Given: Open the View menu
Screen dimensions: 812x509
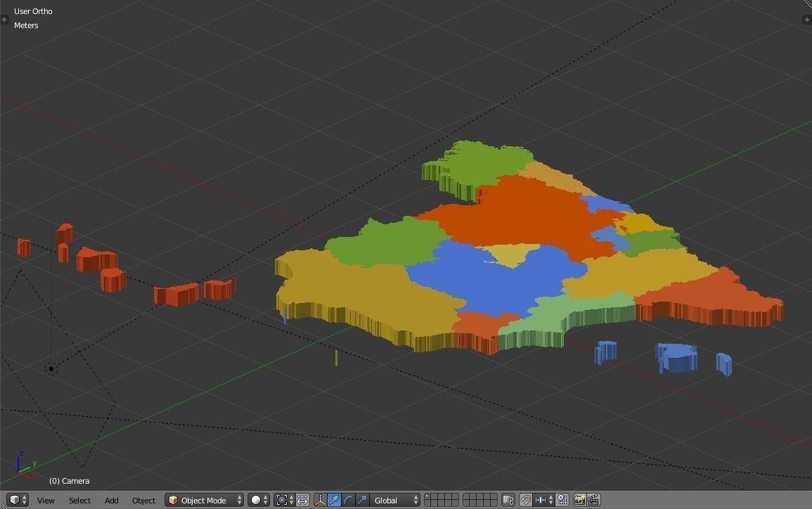Looking at the screenshot, I should click(x=46, y=500).
